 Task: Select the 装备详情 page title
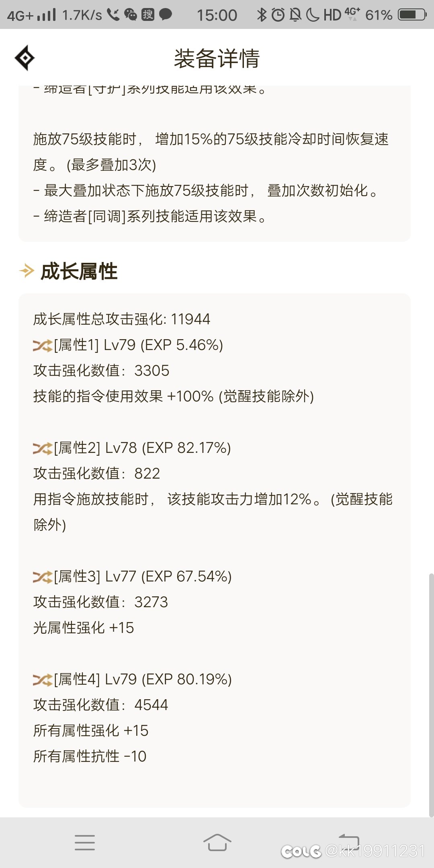coord(217,58)
